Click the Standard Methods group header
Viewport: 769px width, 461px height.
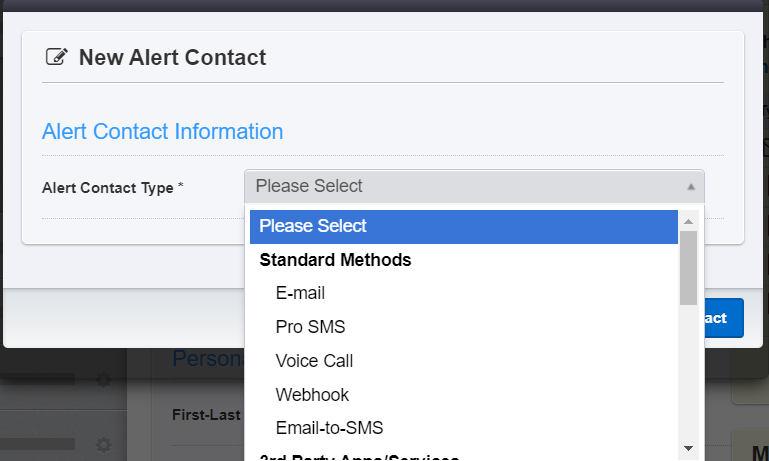click(335, 260)
